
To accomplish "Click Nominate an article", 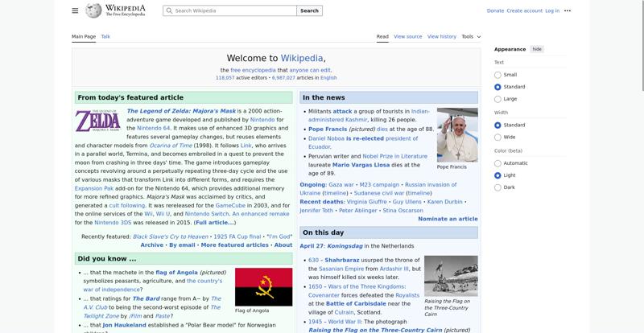I will 448,219.
